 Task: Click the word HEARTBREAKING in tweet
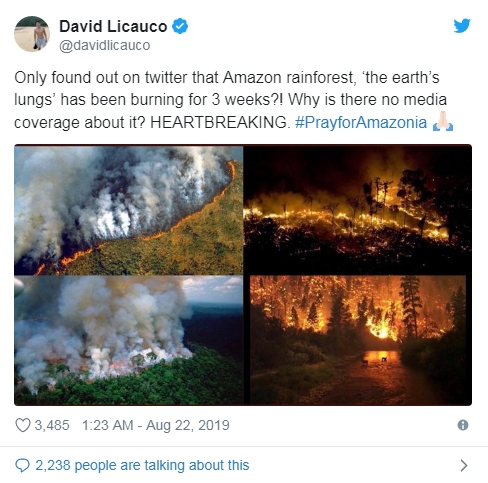click(x=218, y=122)
